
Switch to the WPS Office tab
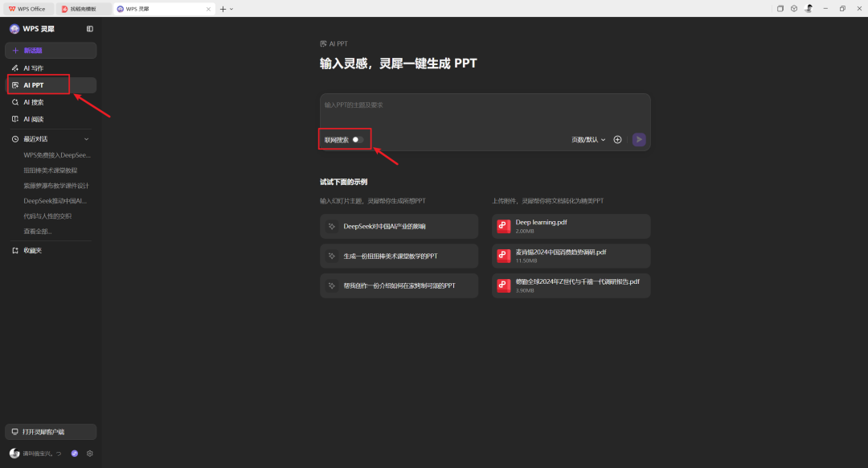pos(27,9)
